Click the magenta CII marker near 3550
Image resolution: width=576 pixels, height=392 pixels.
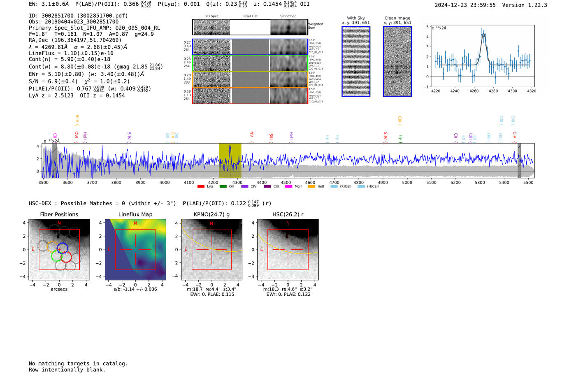click(55, 138)
